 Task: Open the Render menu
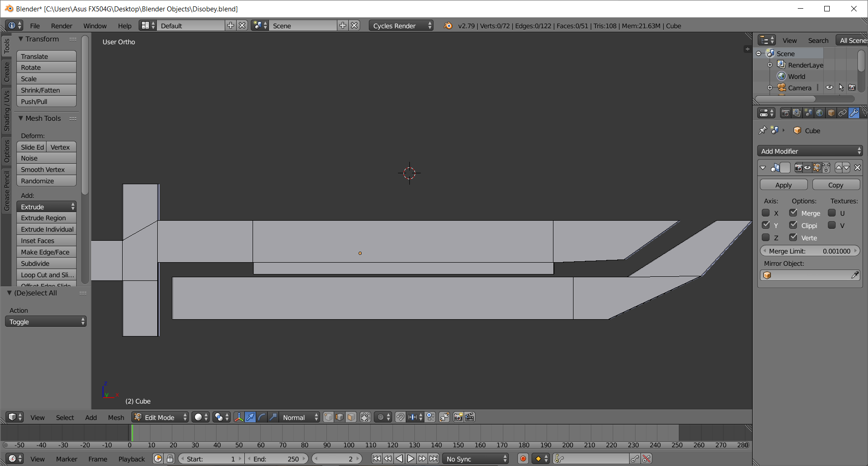pyautogui.click(x=62, y=26)
